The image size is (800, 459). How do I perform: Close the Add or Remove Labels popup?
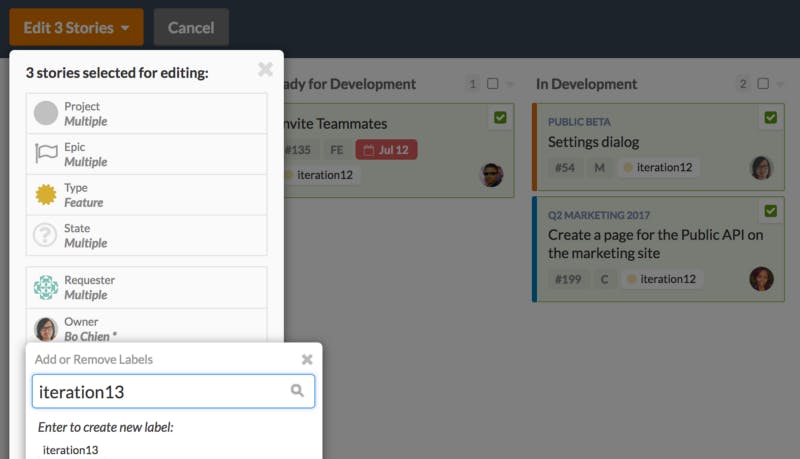coord(307,360)
